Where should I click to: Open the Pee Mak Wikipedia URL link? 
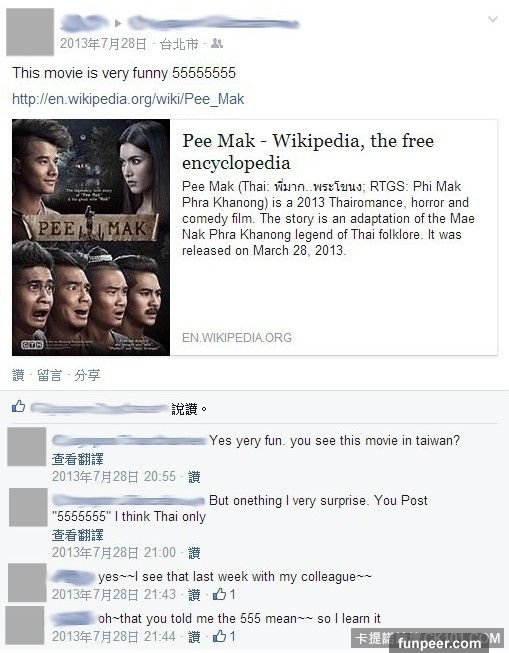coord(128,99)
